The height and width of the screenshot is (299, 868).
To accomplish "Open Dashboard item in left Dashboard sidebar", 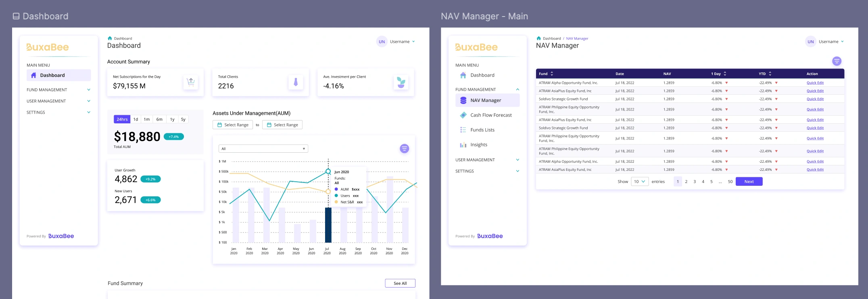I will pyautogui.click(x=58, y=75).
